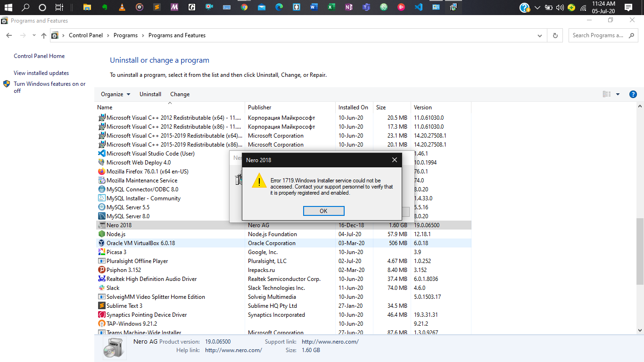The image size is (644, 362).
Task: Open View installed updates link
Action: tap(41, 73)
